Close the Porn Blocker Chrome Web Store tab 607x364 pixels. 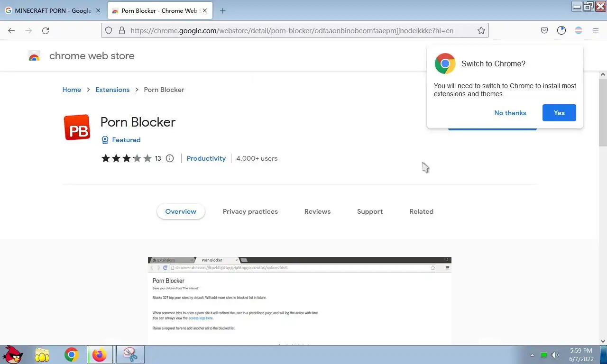tap(205, 10)
